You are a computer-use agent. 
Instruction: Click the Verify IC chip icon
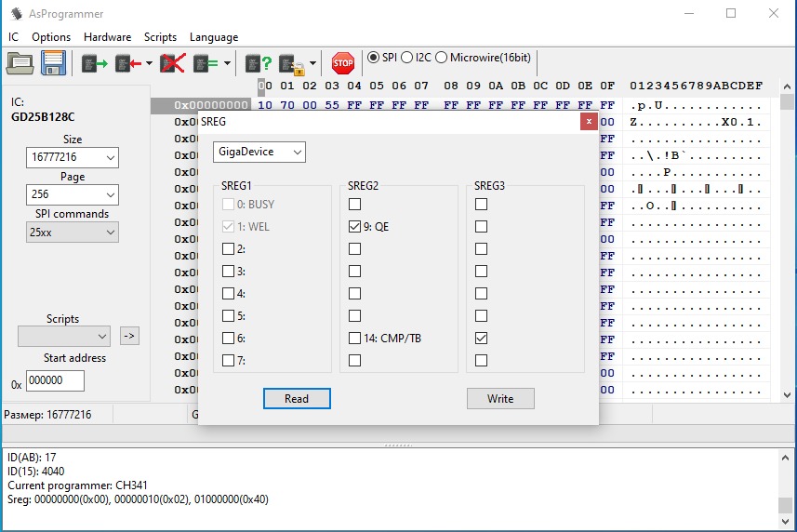(206, 63)
